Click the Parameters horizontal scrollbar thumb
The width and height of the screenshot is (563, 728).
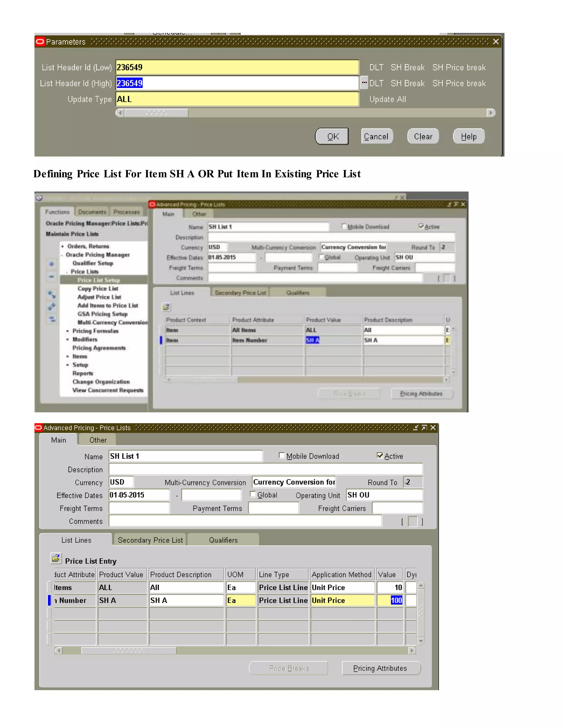pyautogui.click(x=156, y=113)
